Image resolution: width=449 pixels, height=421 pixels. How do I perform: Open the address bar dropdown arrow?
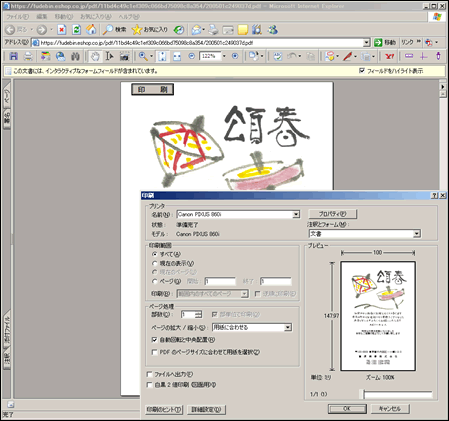click(x=366, y=42)
